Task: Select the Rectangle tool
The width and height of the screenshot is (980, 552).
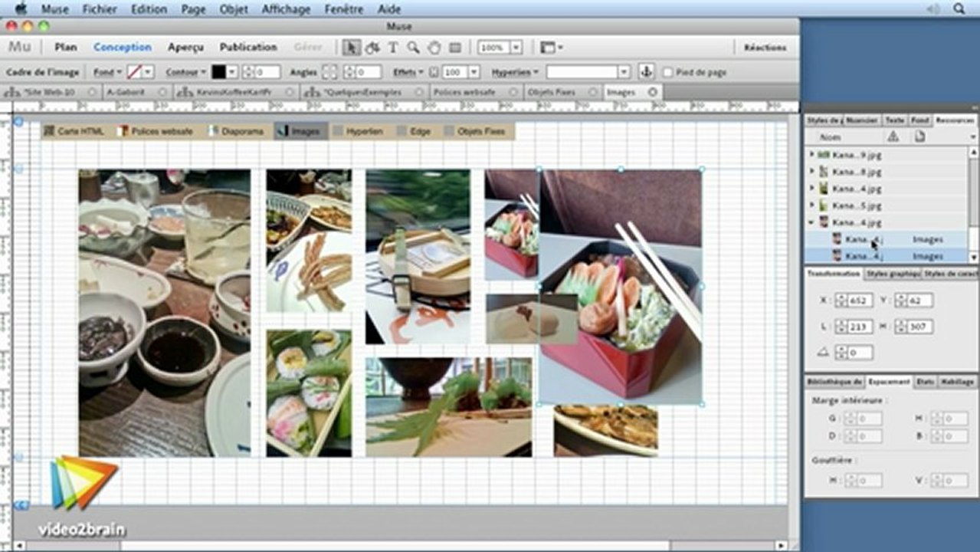Action: pos(454,48)
